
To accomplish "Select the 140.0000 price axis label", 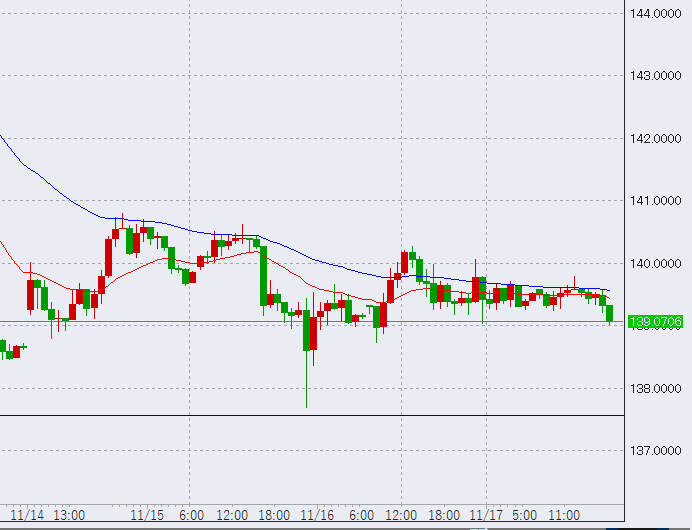I will point(657,264).
